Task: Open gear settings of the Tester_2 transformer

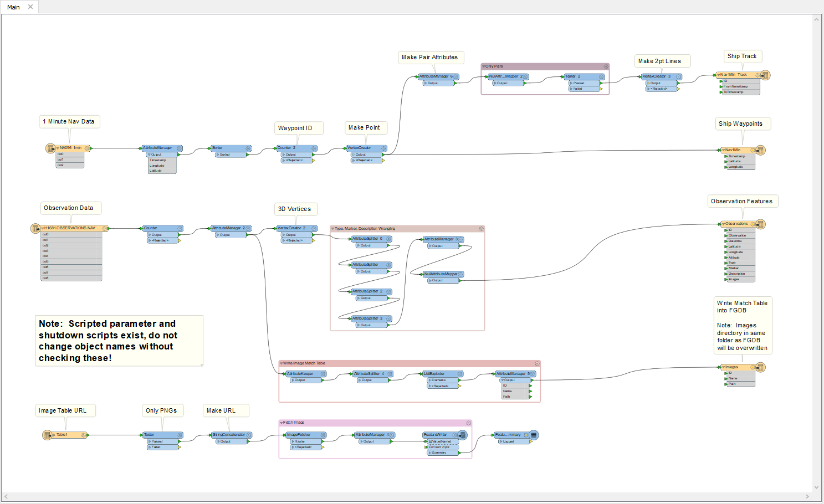Action: [x=601, y=77]
